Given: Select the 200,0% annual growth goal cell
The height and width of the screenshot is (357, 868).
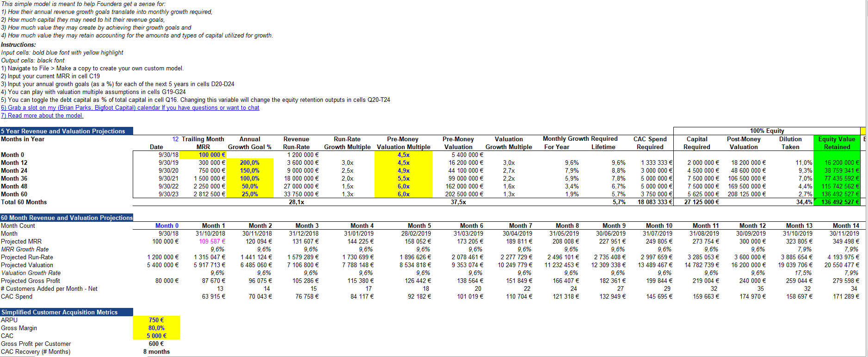Looking at the screenshot, I should 250,163.
